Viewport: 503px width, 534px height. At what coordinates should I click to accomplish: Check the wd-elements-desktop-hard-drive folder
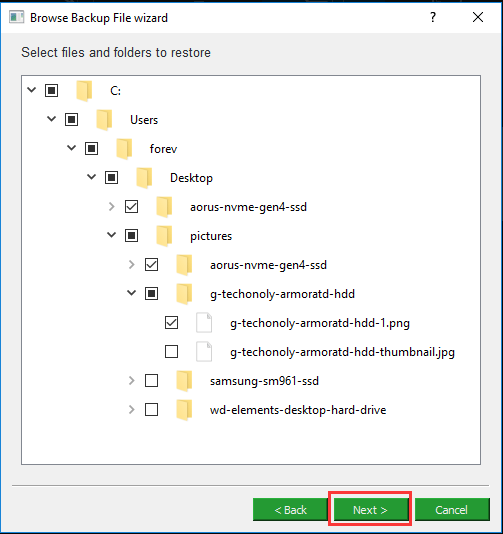tap(152, 409)
